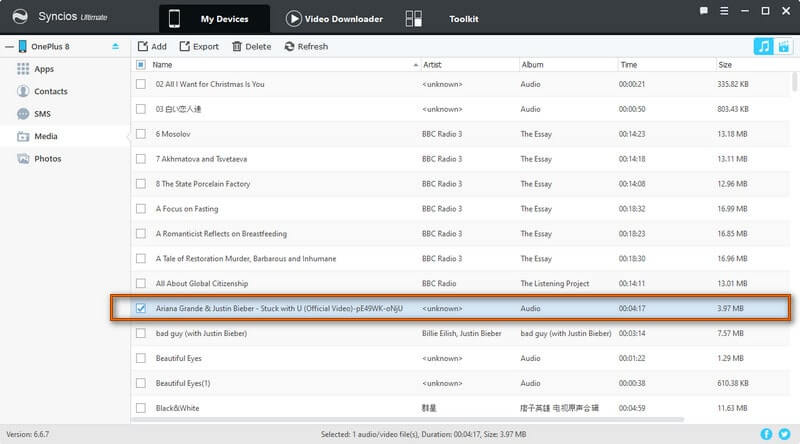Click Delete in the toolbar
800x444 pixels.
[252, 46]
